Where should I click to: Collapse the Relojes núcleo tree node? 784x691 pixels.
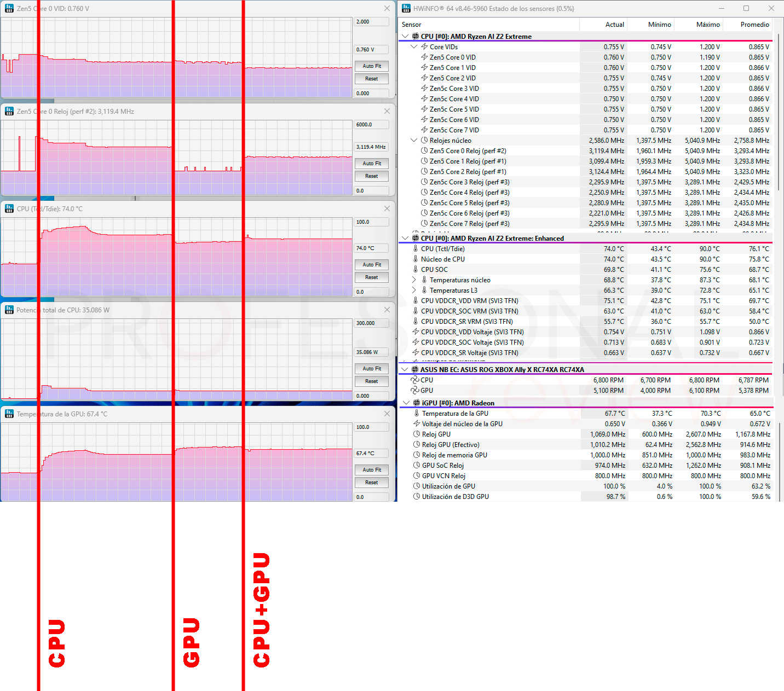coord(414,141)
